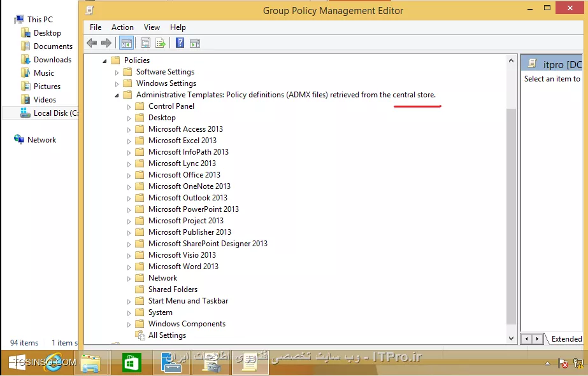Select Microsoft Publisher 2013 in the tree
588x376 pixels.
pyautogui.click(x=190, y=232)
